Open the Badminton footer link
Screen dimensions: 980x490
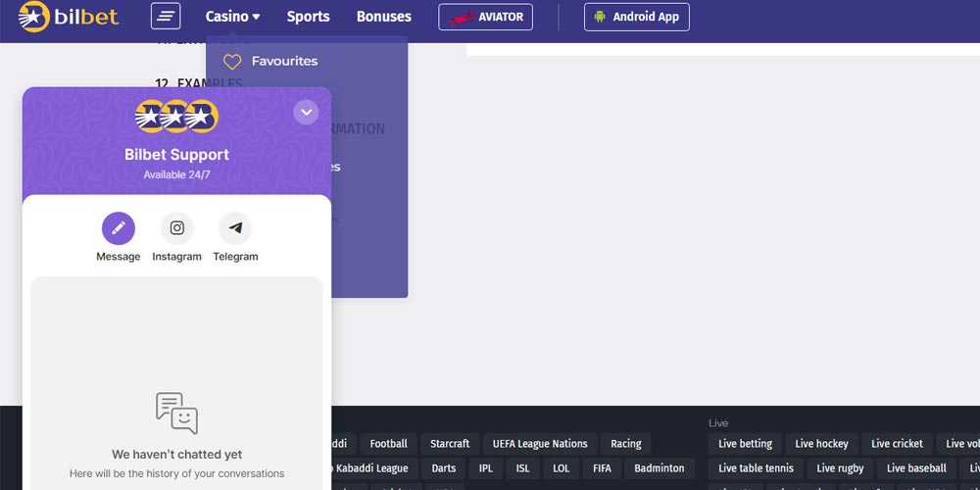[x=660, y=468]
